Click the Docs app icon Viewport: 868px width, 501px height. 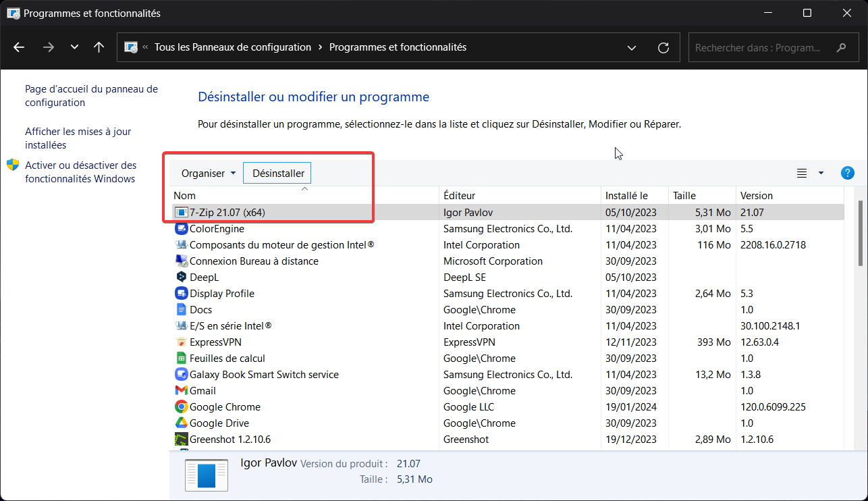(x=181, y=310)
